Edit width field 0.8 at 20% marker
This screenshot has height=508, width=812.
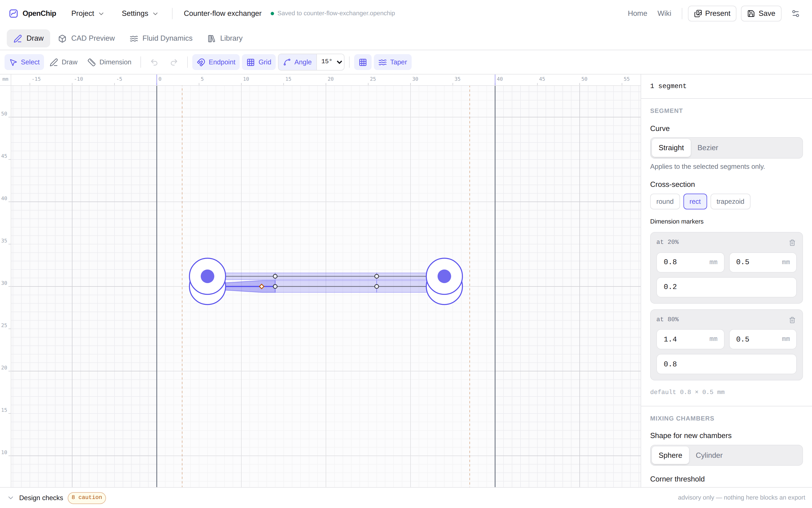pyautogui.click(x=690, y=262)
